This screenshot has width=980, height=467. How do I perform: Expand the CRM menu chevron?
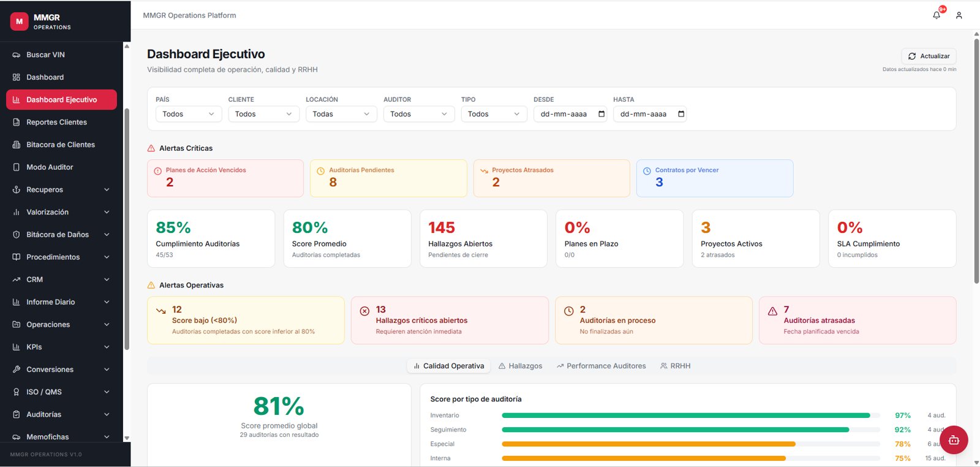click(x=107, y=279)
